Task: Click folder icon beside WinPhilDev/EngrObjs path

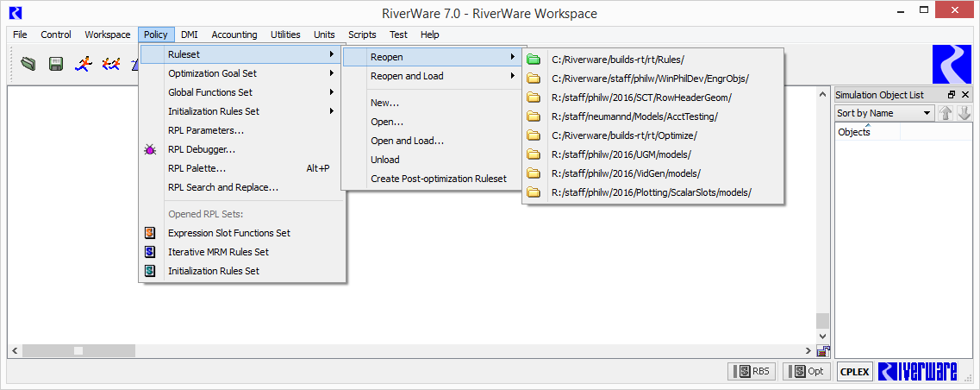Action: 534,79
